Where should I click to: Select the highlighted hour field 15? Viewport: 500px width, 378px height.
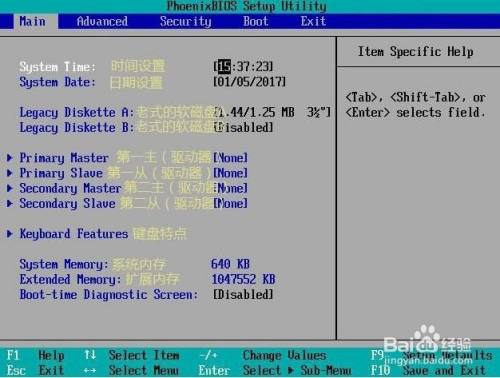click(224, 66)
